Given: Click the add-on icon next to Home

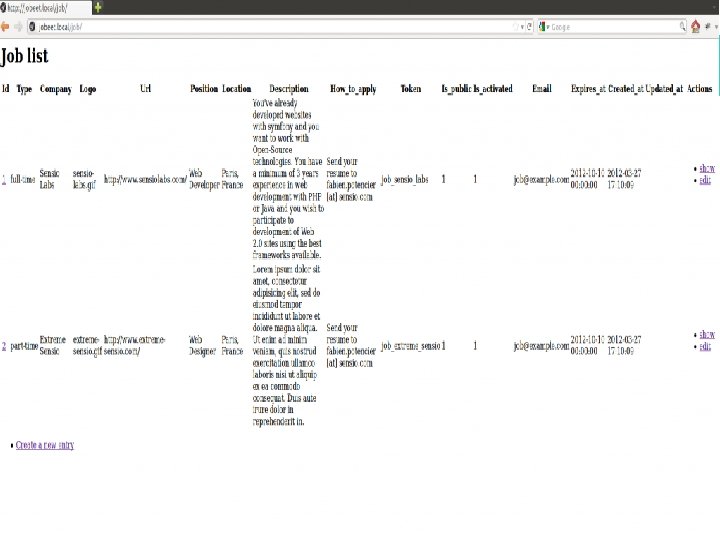Looking at the screenshot, I should 708,27.
